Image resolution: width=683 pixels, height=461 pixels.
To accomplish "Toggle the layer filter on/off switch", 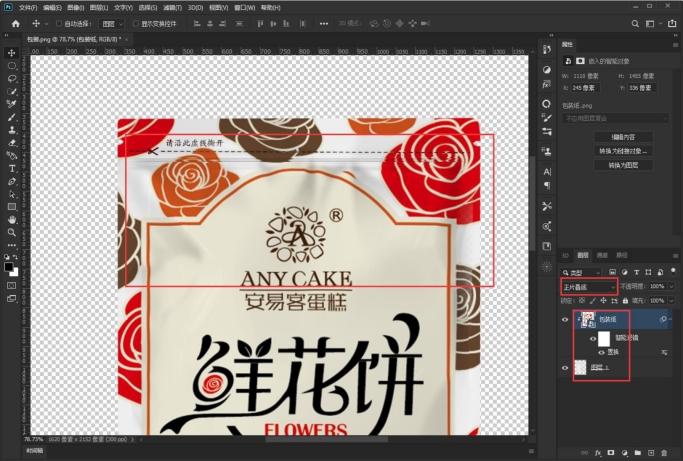I will click(673, 271).
